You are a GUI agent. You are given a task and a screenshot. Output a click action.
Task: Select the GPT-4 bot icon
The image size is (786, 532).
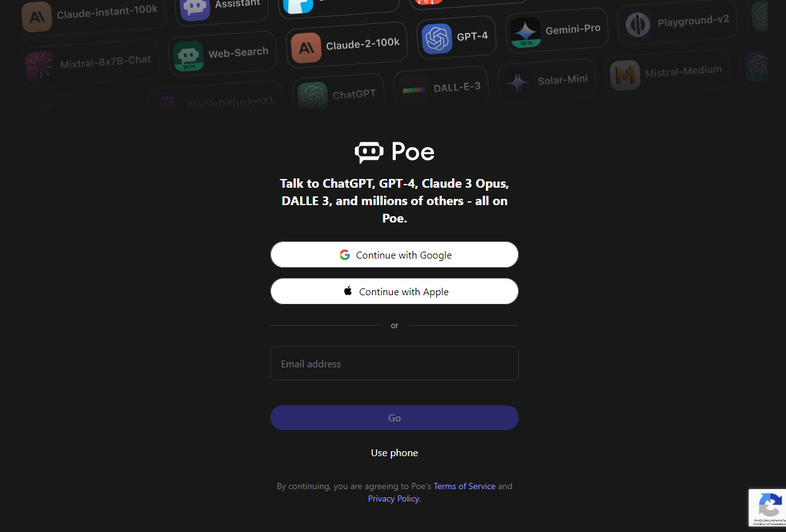(x=437, y=39)
